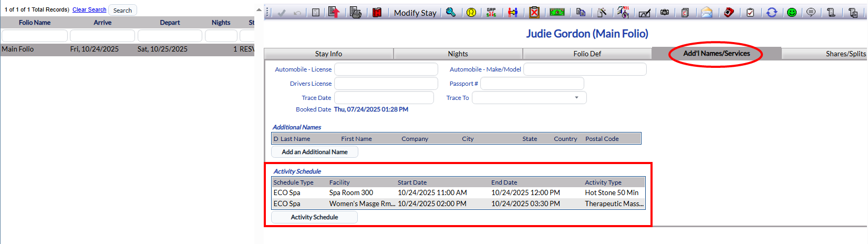Click the Clear Search link
Viewport: 868px width, 244px height.
pyautogui.click(x=89, y=9)
